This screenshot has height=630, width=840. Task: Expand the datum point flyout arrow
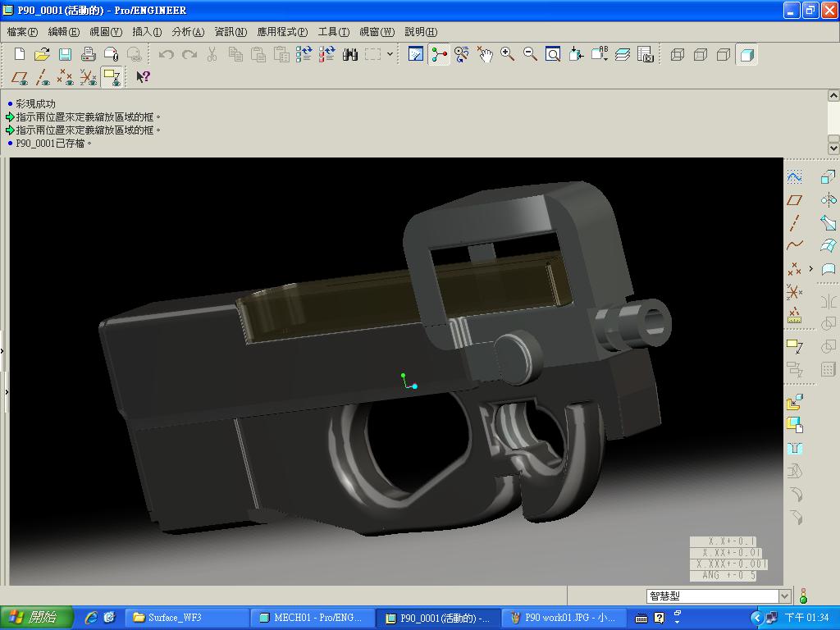point(810,268)
